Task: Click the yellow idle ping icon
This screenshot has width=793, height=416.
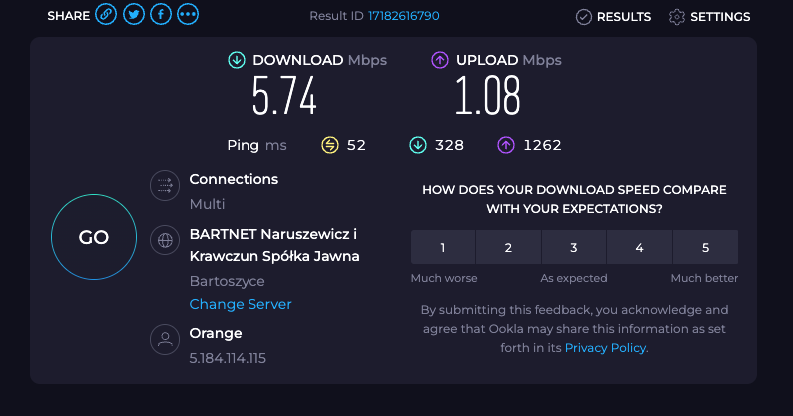Action: pyautogui.click(x=330, y=146)
